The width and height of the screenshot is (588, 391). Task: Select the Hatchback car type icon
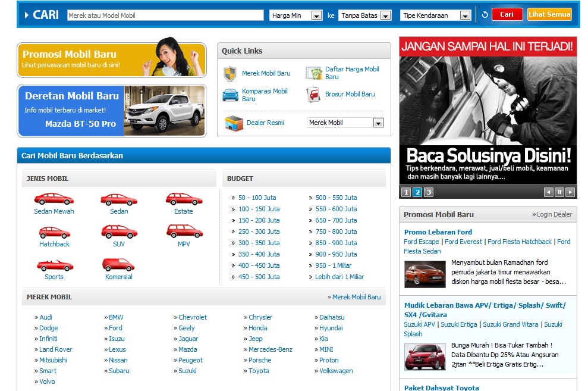click(54, 232)
